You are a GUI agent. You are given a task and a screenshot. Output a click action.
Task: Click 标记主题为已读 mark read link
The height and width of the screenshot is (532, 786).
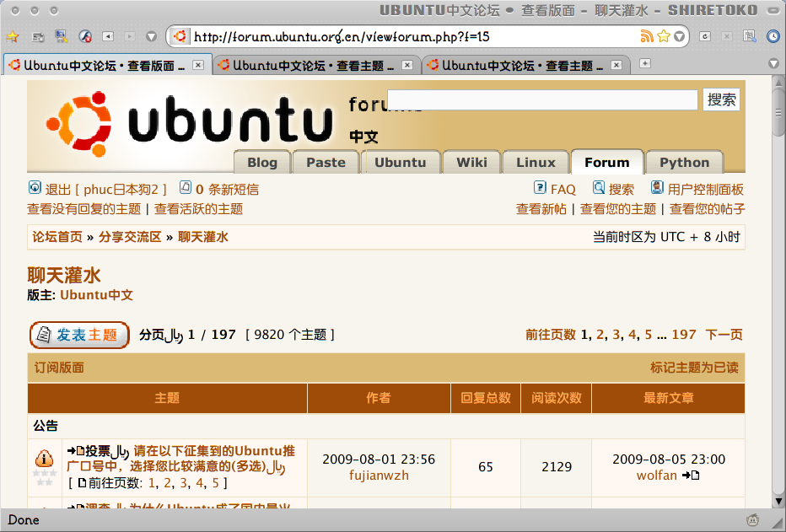[x=694, y=368]
